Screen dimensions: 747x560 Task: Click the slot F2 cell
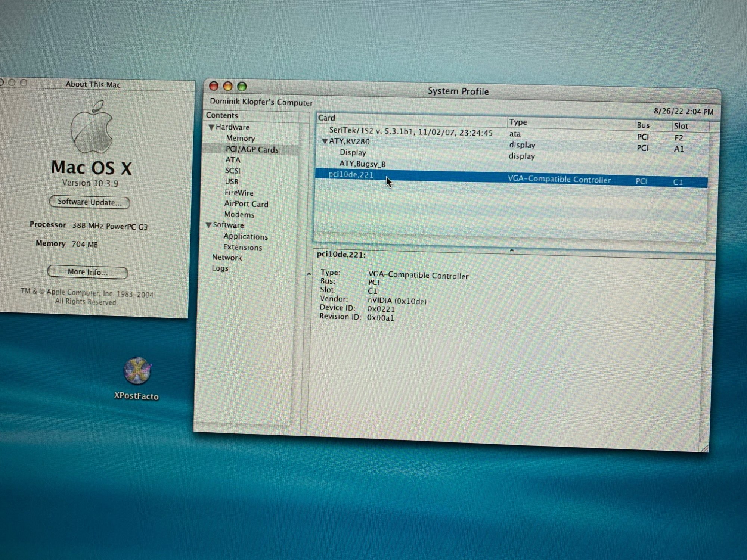(679, 138)
